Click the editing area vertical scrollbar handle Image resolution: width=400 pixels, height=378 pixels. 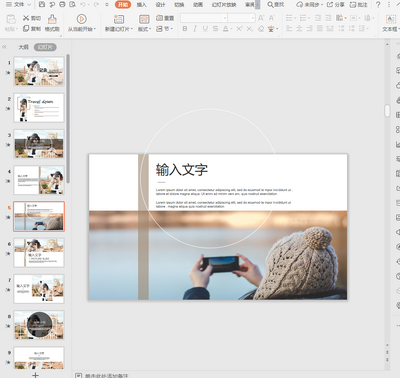(387, 111)
